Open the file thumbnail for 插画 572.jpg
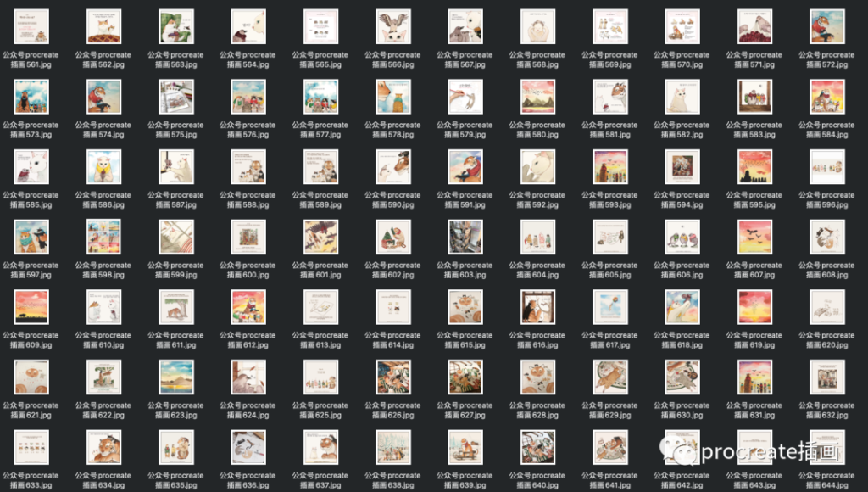 827,26
